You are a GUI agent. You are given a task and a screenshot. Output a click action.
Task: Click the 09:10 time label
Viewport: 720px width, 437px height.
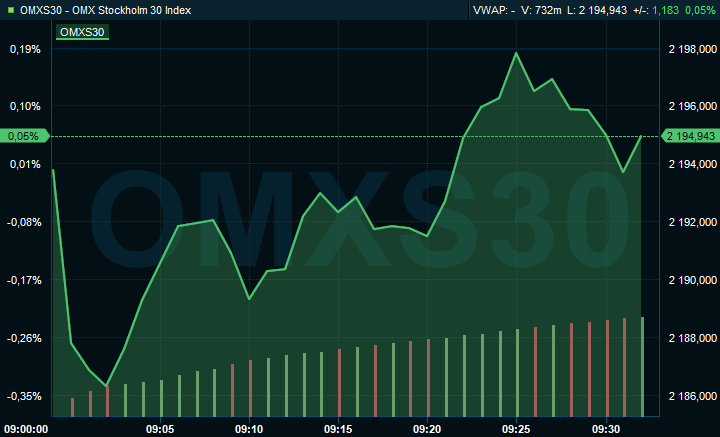point(249,429)
